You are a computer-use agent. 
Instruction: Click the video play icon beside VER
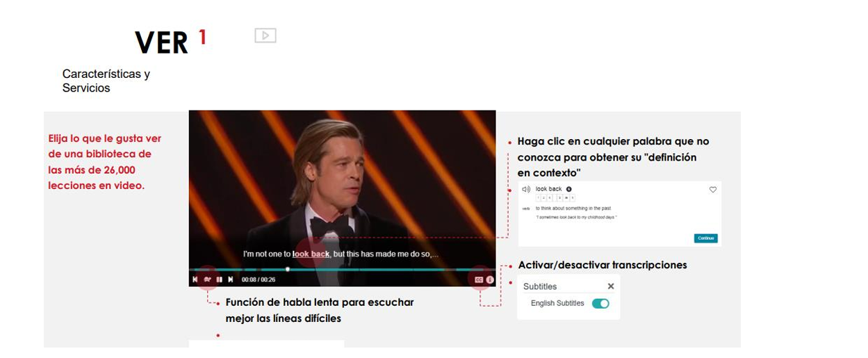265,35
